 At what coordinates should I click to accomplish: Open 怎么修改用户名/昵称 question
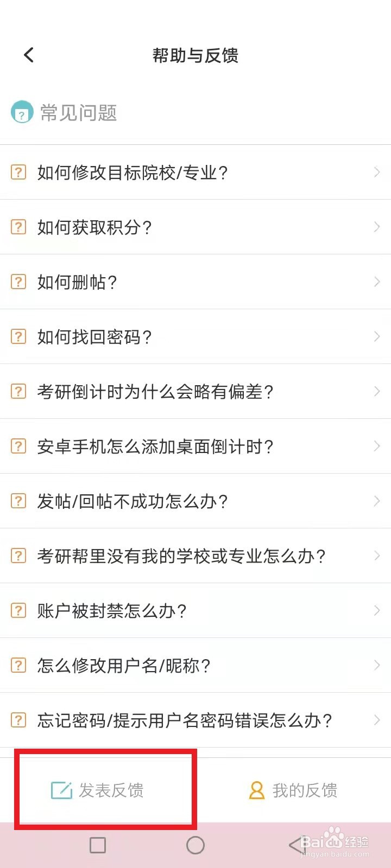point(123,666)
